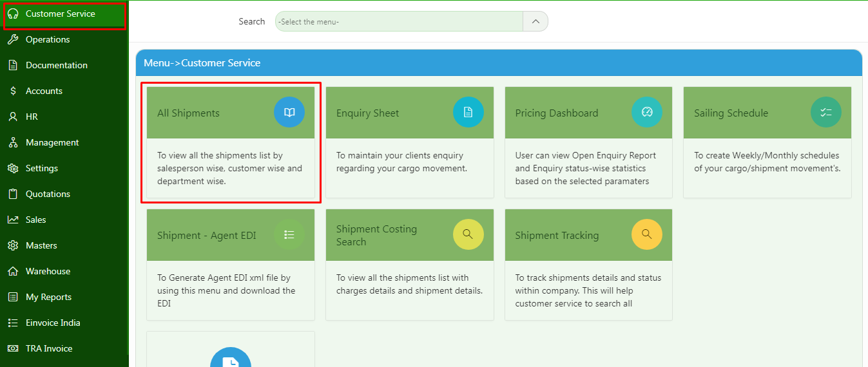Open the Shipment Tracking title link
This screenshot has width=868, height=367.
click(x=557, y=236)
